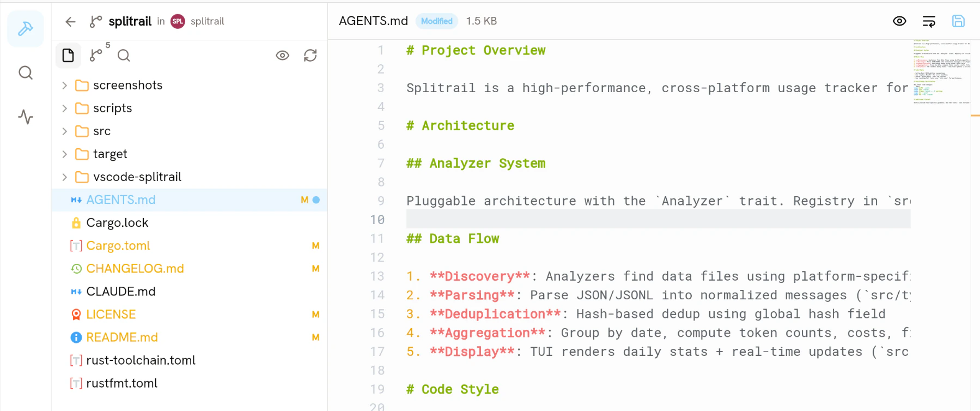This screenshot has width=980, height=411.
Task: Select the screenshots folder icon
Action: click(82, 86)
